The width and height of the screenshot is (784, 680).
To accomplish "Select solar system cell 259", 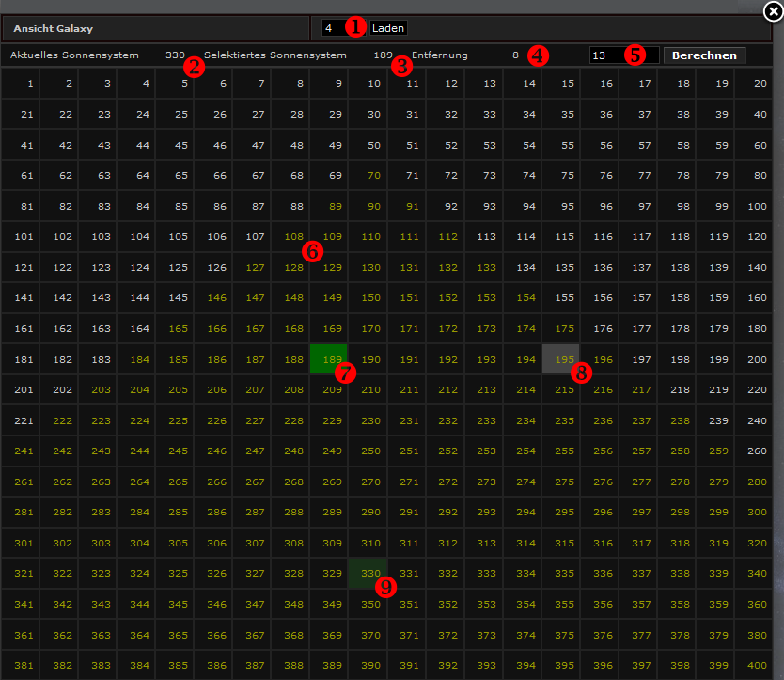I will click(714, 451).
